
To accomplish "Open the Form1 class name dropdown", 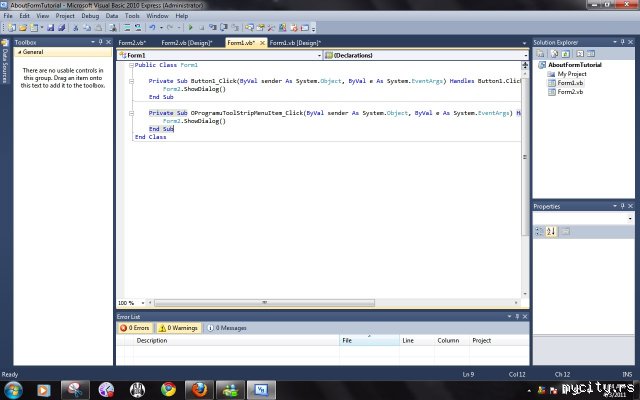I will click(x=317, y=55).
